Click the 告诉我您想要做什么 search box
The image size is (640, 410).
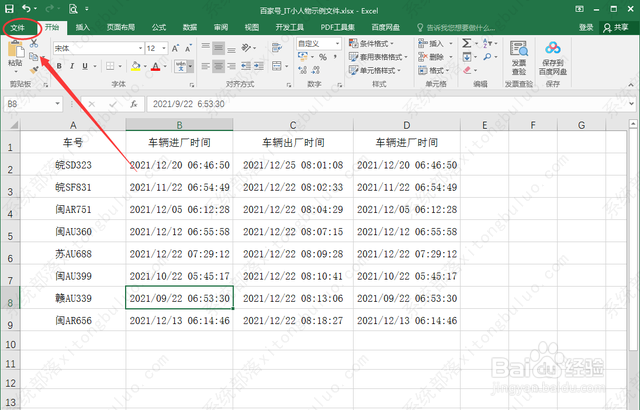click(x=456, y=28)
